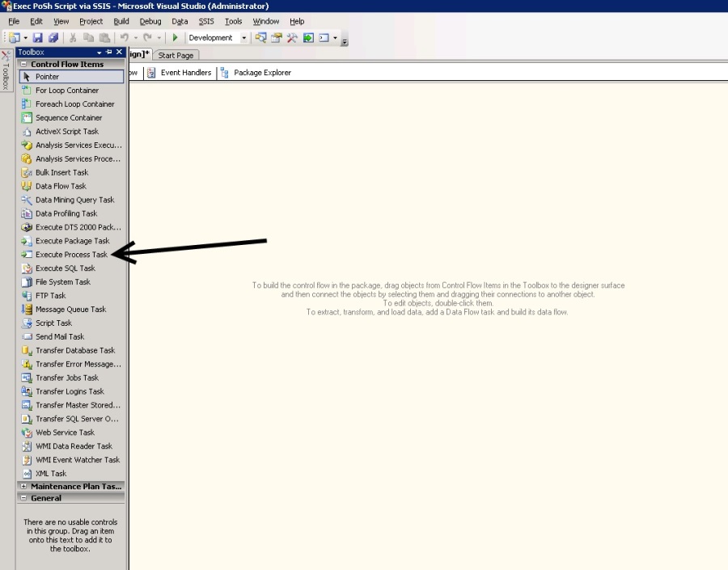
Task: Switch to the Event Handlers tab
Action: click(x=180, y=73)
